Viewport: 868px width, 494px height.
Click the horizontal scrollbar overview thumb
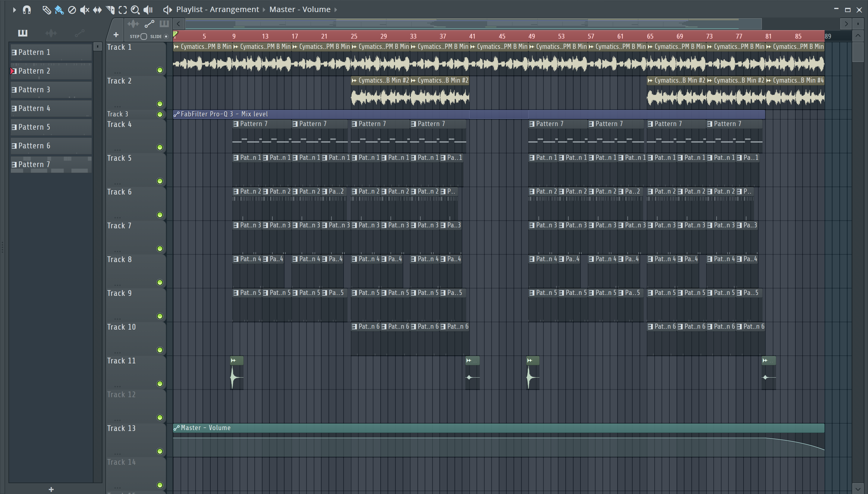point(473,24)
